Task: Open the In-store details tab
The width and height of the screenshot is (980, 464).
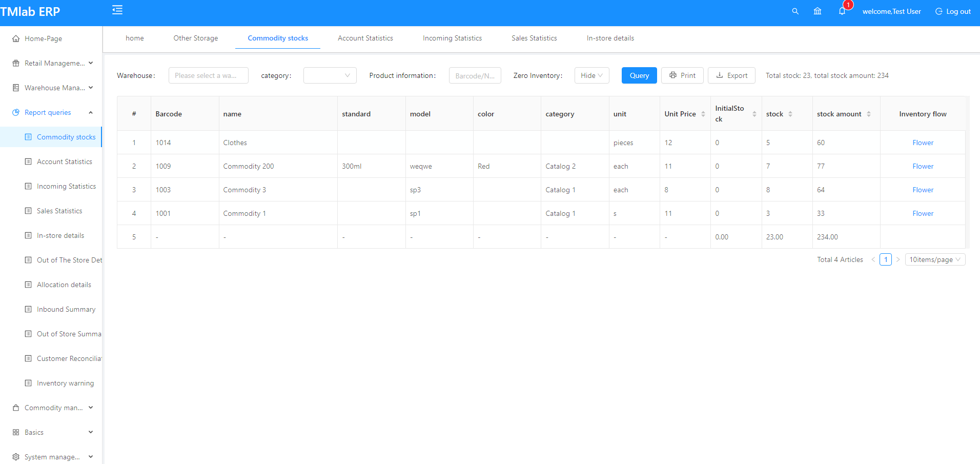Action: point(610,38)
